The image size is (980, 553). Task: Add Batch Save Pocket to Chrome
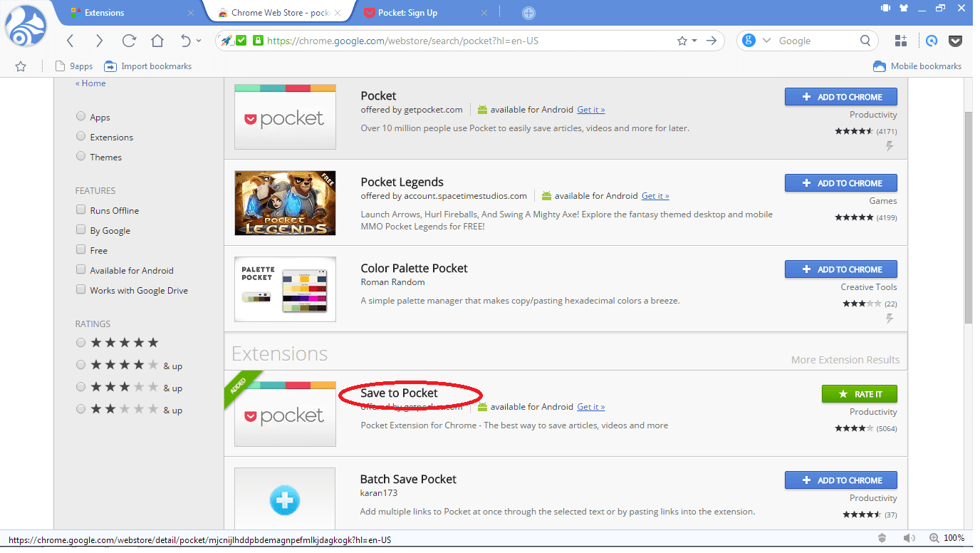841,480
